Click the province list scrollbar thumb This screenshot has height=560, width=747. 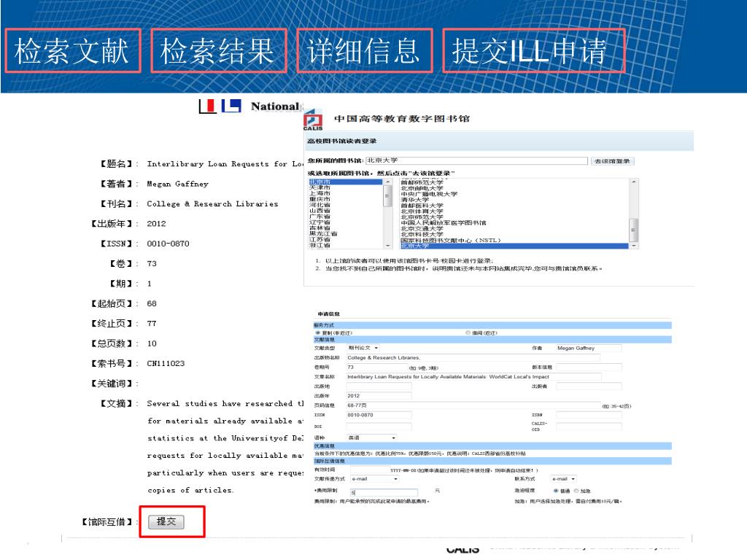(x=387, y=196)
